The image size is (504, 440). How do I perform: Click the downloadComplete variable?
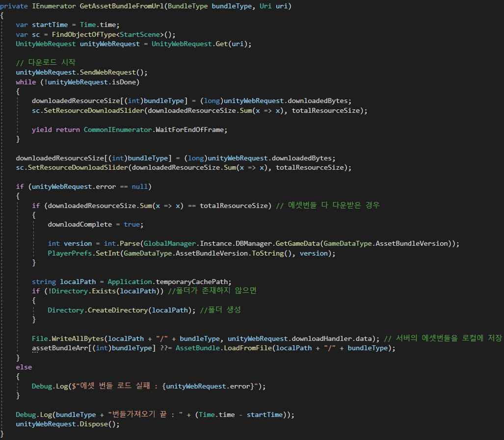pos(80,225)
